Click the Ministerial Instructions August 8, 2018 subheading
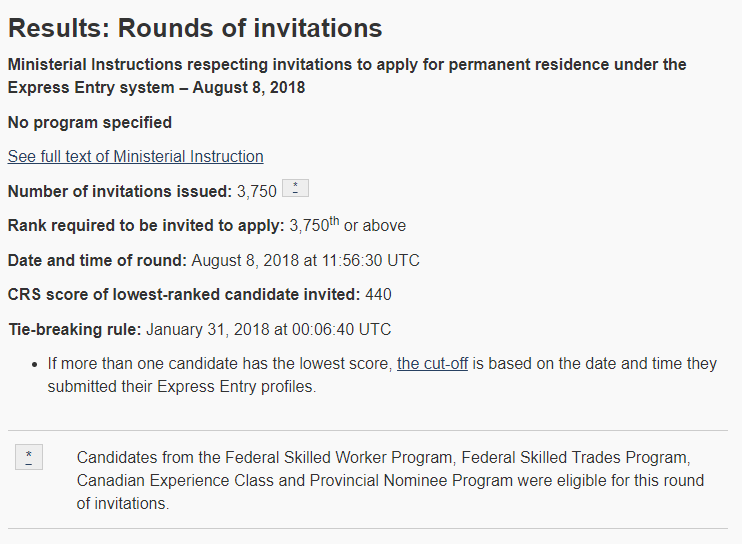The width and height of the screenshot is (742, 544). [x=346, y=76]
